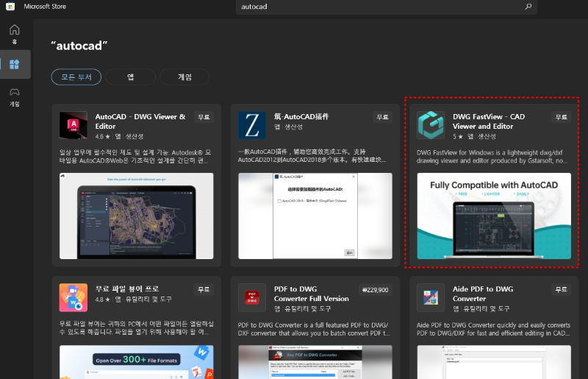Open DWG FastView - CAD Viewer title
This screenshot has width=588, height=379.
[x=489, y=121]
